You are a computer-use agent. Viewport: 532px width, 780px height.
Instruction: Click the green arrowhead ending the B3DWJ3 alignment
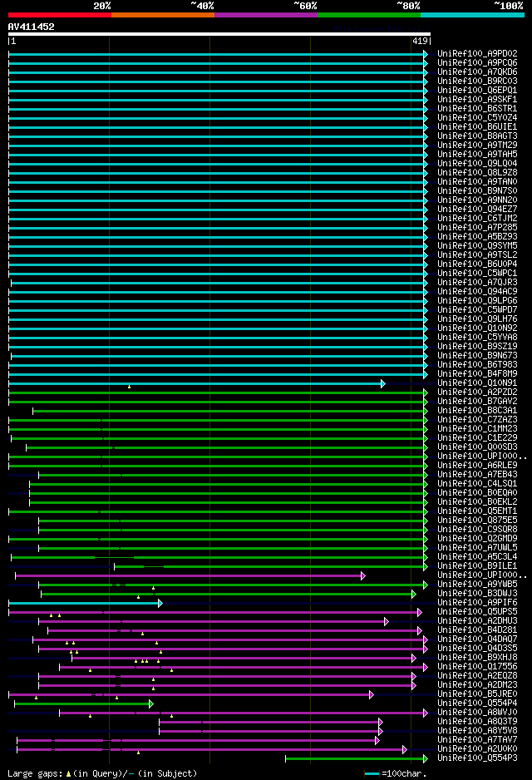coord(414,594)
